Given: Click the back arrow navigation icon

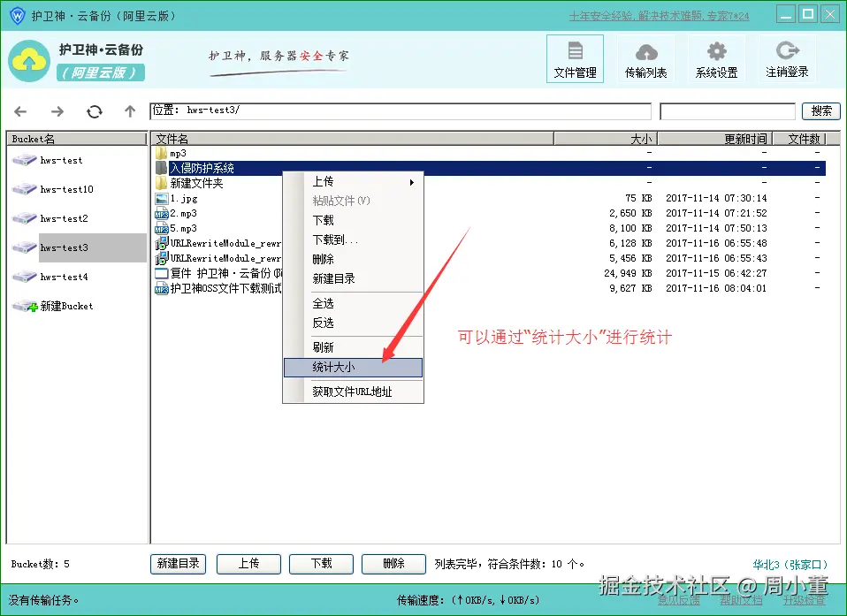Looking at the screenshot, I should 20,111.
